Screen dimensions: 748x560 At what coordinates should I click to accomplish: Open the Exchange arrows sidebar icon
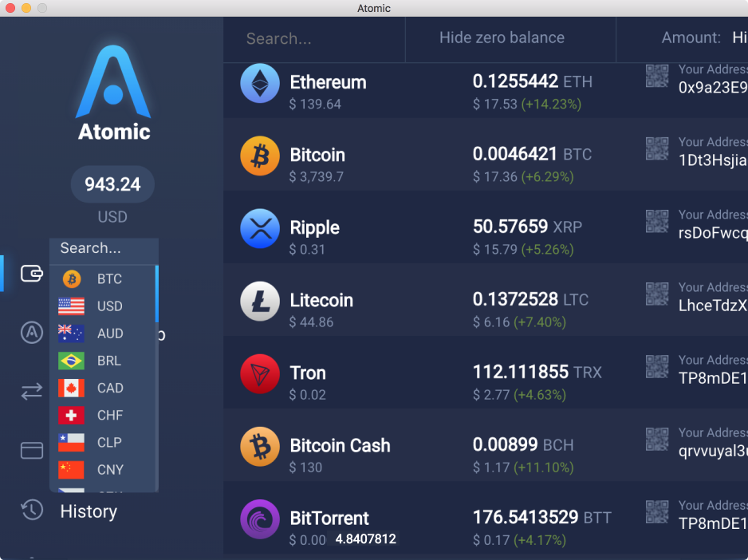(x=32, y=392)
